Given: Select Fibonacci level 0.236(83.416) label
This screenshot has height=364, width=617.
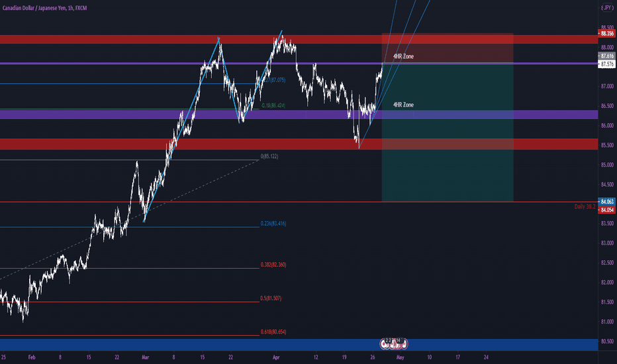Looking at the screenshot, I should pos(273,224).
